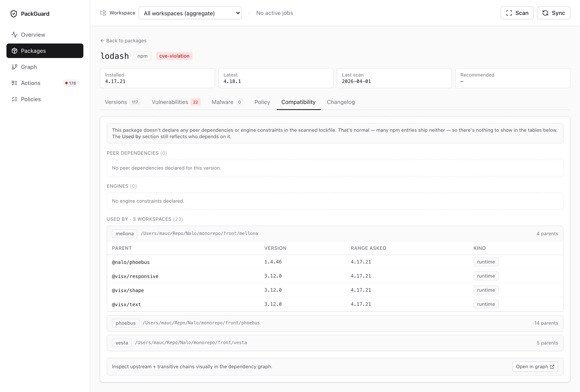Click the back arrow icon beside Back to packages
The image size is (580, 392).
tap(102, 41)
